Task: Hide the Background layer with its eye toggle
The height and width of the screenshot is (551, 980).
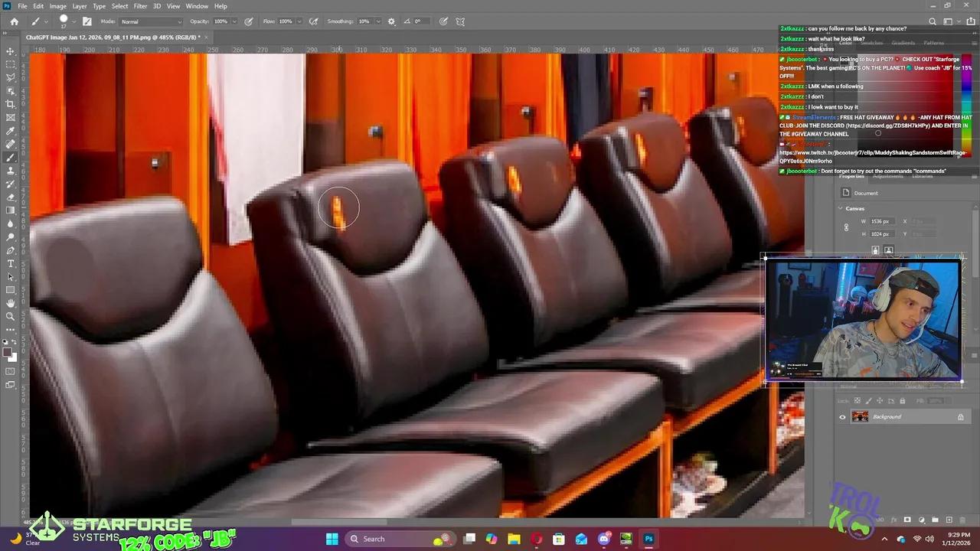Action: click(842, 416)
